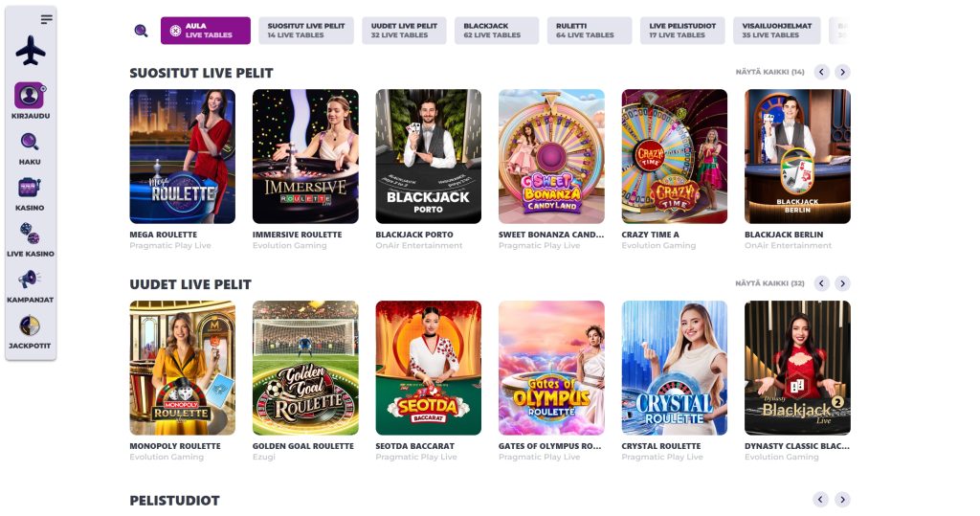Show previous Suositut Live Pelit games
Image resolution: width=980 pixels, height=516 pixels.
pos(821,72)
